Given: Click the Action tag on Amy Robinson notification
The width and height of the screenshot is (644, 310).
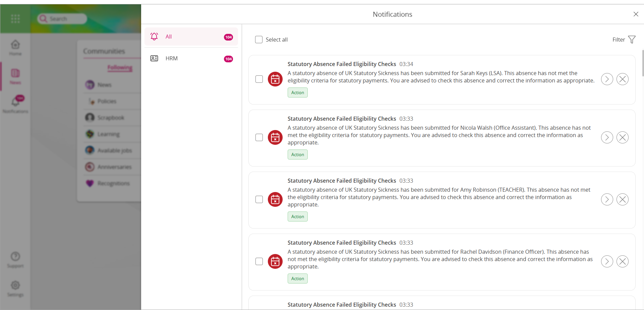Looking at the screenshot, I should pos(297,216).
